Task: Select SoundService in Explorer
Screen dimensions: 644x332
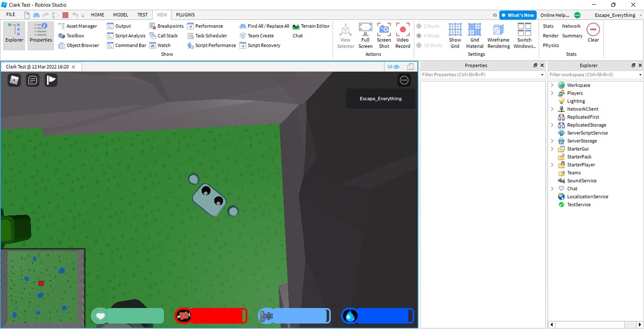Action: pyautogui.click(x=581, y=180)
